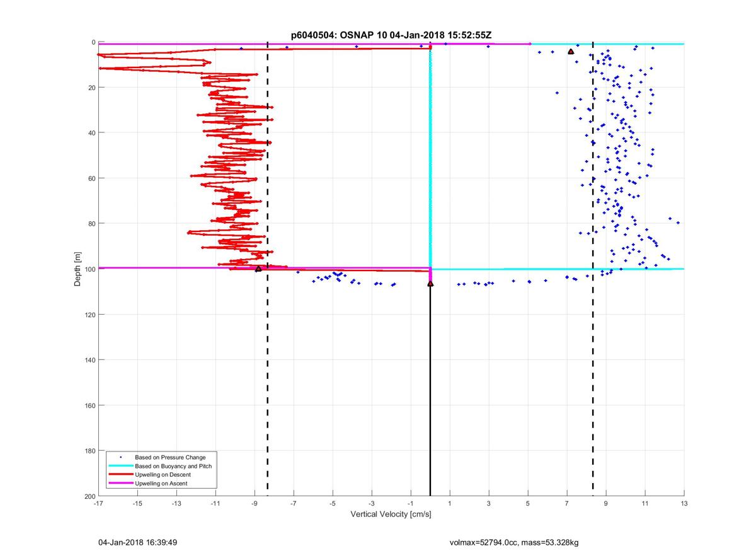
Task: Click x-axis tick label "-3"
Action: point(372,504)
